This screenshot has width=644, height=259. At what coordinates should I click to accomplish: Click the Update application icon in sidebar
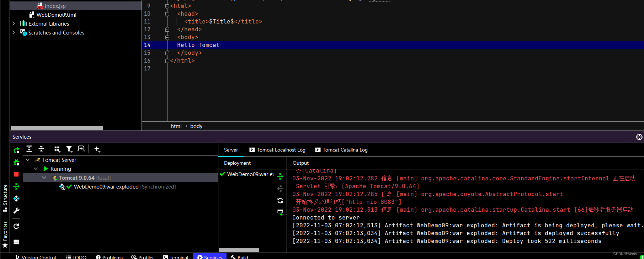(16, 199)
